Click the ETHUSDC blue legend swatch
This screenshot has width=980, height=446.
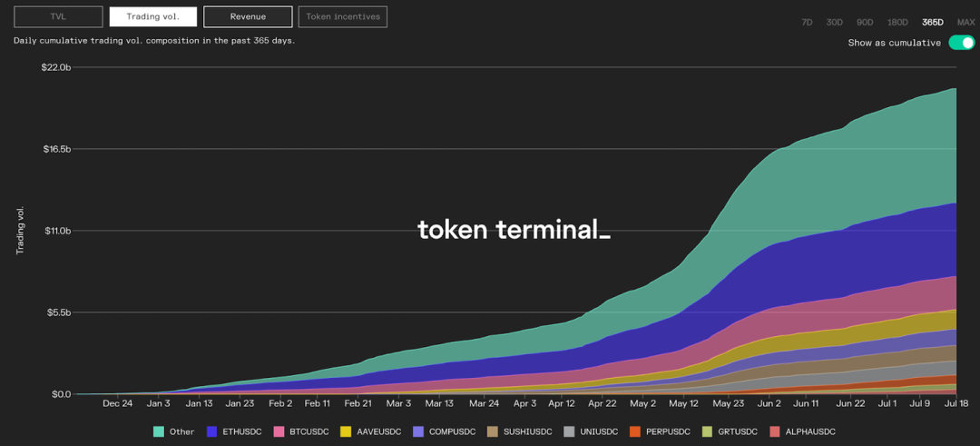(211, 431)
